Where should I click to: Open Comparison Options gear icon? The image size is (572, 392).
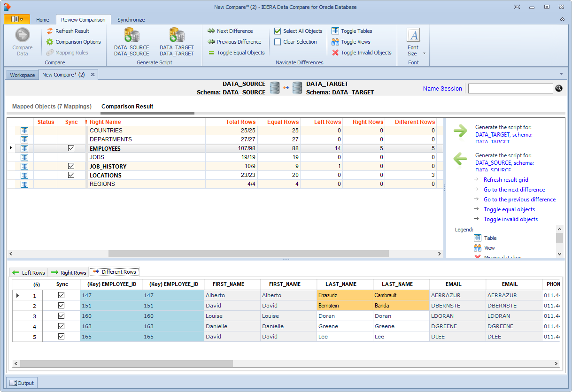50,42
